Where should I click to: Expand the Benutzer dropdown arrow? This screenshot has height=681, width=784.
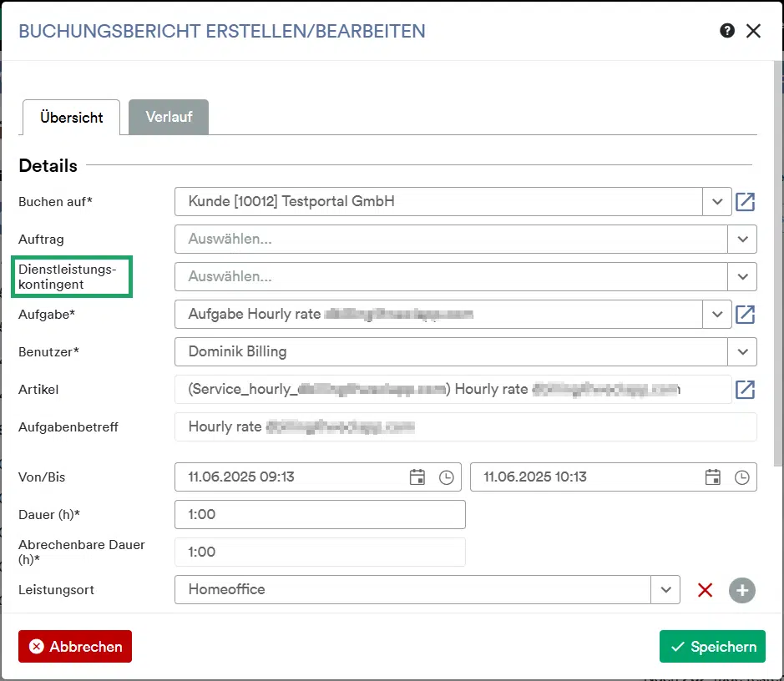742,351
